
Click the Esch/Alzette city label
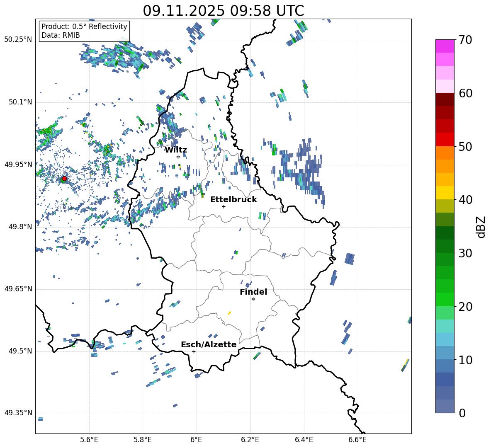209,344
